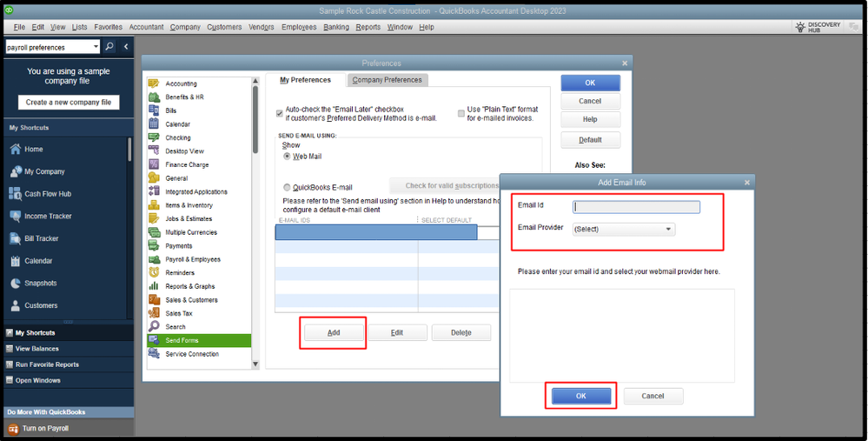
Task: Click the search magnifier button beside search box
Action: click(x=109, y=47)
